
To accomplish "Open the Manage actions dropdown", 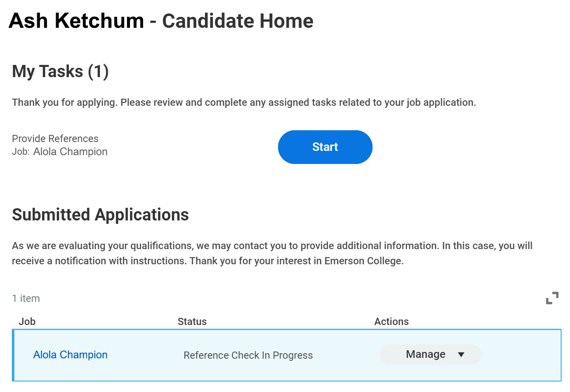I will 430,354.
